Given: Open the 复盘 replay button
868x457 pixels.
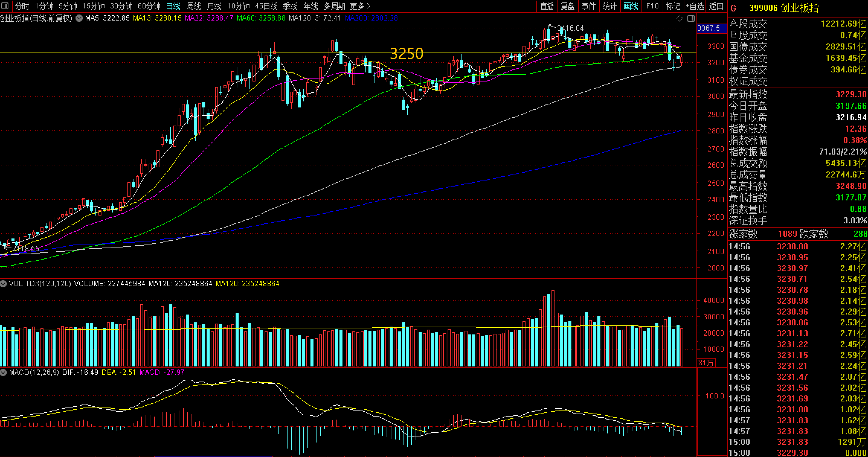Looking at the screenshot, I should [567, 6].
